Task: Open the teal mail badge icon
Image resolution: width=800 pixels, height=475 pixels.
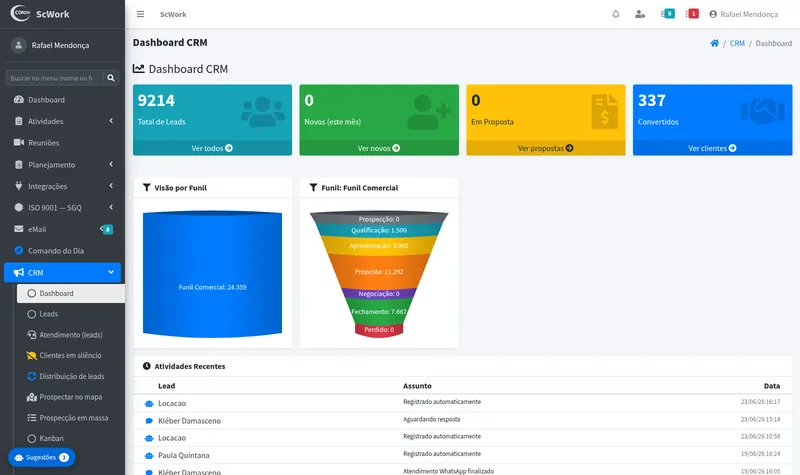Action: [668, 14]
